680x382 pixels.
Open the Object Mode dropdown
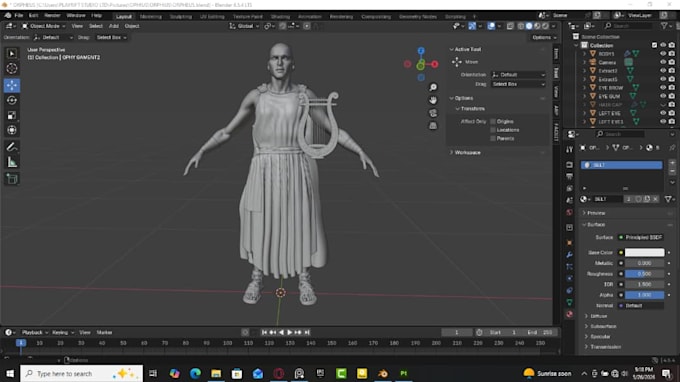click(43, 26)
